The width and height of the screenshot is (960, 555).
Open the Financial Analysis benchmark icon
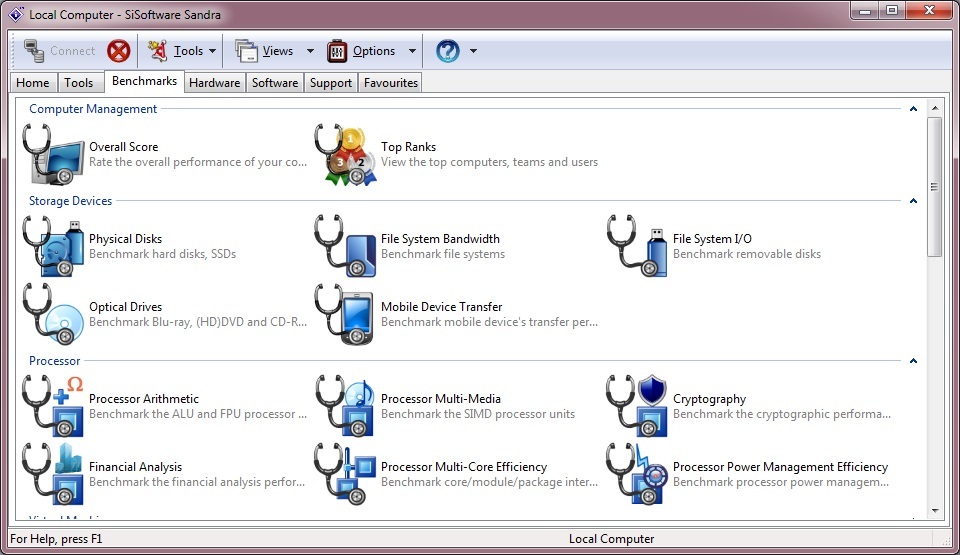tap(53, 474)
